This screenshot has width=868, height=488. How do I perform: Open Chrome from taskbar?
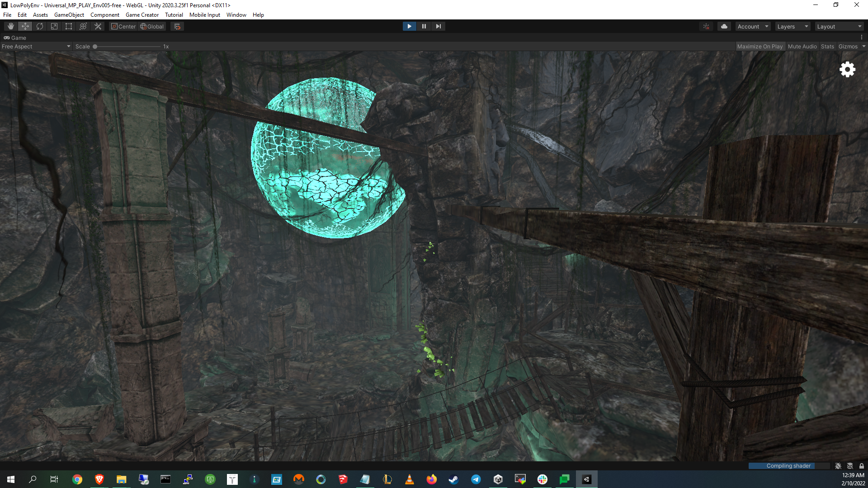77,479
